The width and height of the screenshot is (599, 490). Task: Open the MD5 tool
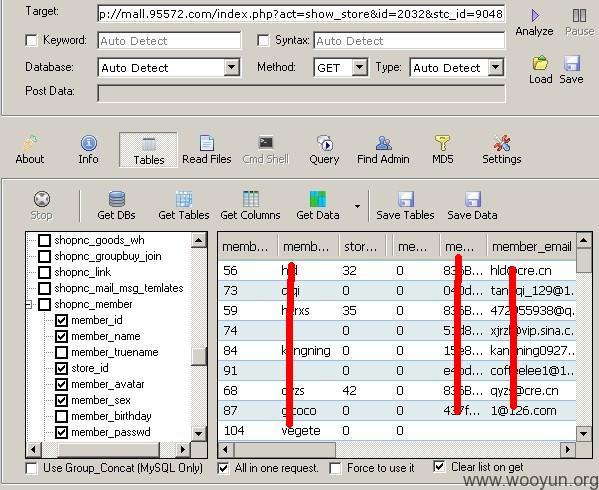coord(442,149)
